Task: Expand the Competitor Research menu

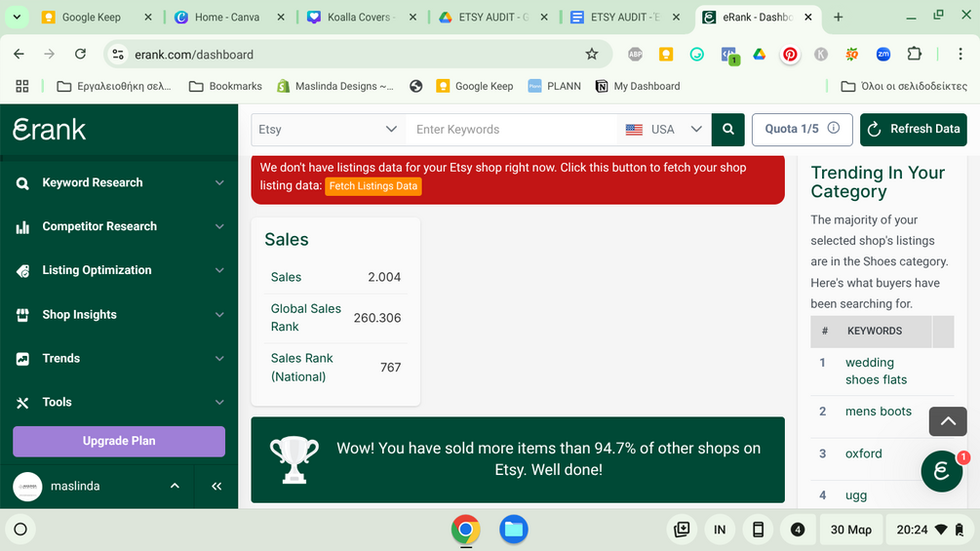Action: click(219, 227)
